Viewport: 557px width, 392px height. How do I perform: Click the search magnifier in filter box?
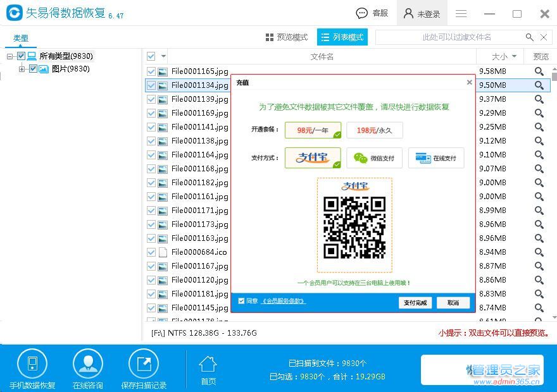[529, 37]
